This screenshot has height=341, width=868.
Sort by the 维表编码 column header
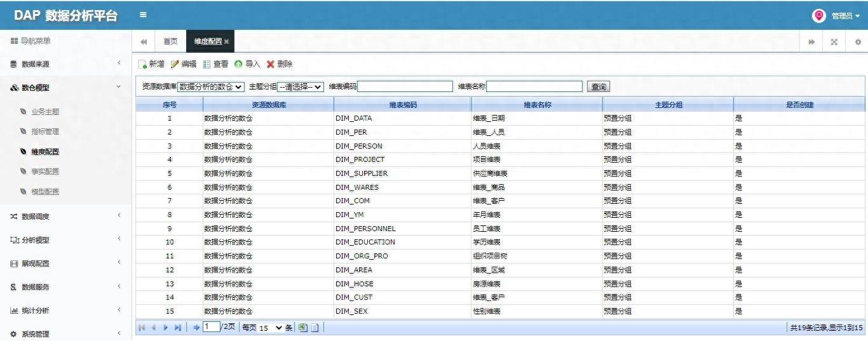pyautogui.click(x=403, y=105)
